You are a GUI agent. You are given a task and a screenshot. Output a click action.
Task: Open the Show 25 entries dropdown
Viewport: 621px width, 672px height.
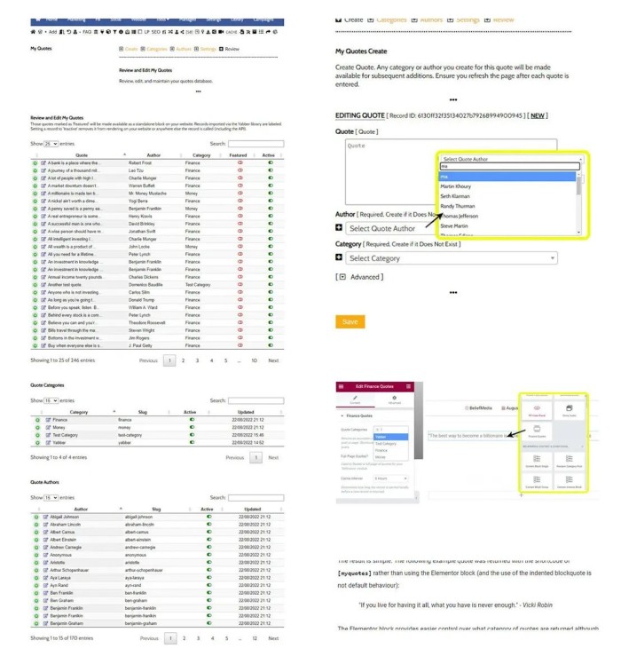pyautogui.click(x=51, y=143)
